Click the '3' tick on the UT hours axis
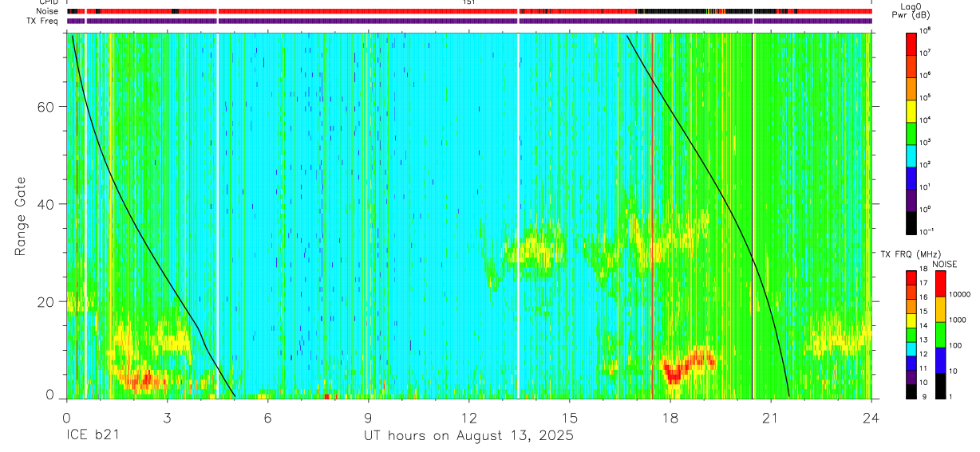980x452 pixels. 167,417
